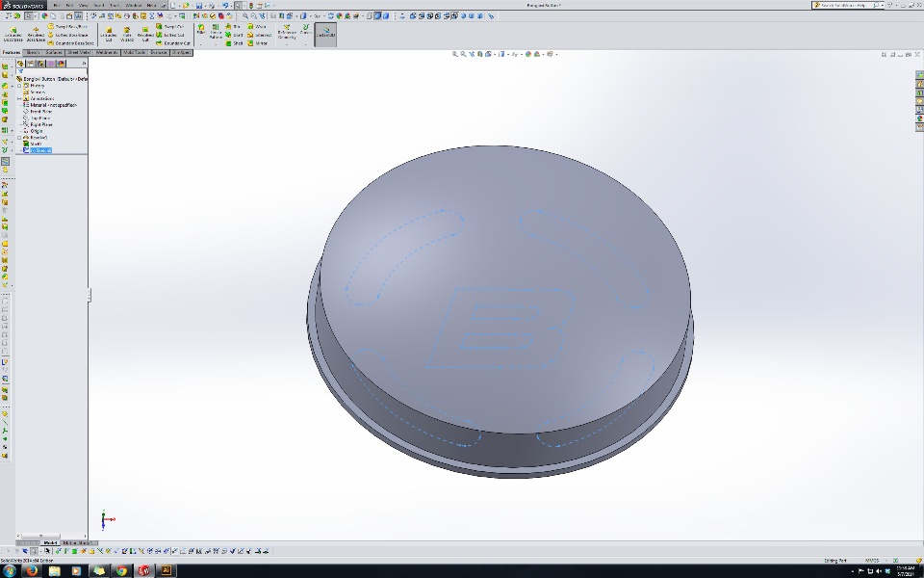The image size is (924, 578).
Task: Open the Help menu
Action: [151, 6]
